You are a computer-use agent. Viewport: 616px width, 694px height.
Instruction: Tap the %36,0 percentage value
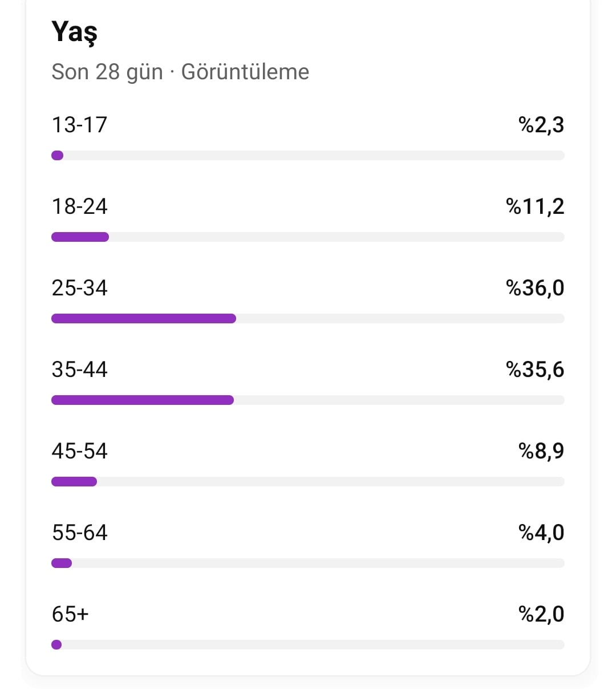[535, 288]
